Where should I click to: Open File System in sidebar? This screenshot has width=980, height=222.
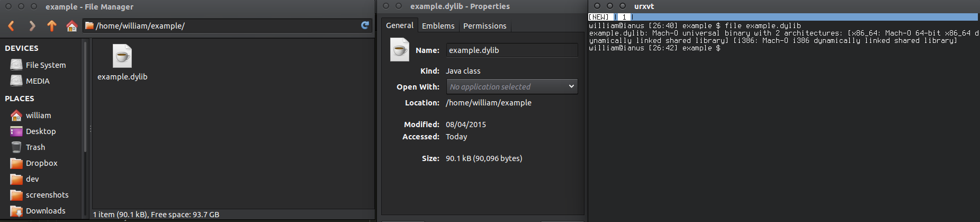pyautogui.click(x=46, y=65)
